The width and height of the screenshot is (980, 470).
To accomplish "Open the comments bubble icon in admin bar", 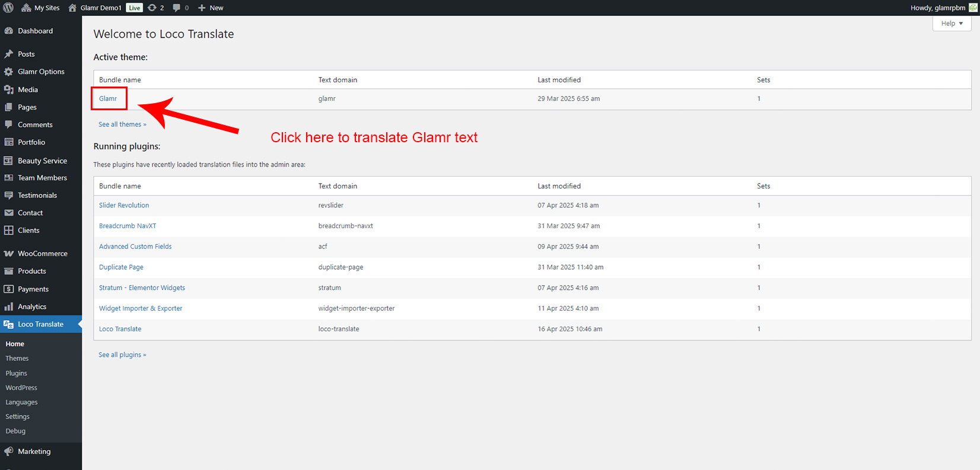I will [177, 8].
